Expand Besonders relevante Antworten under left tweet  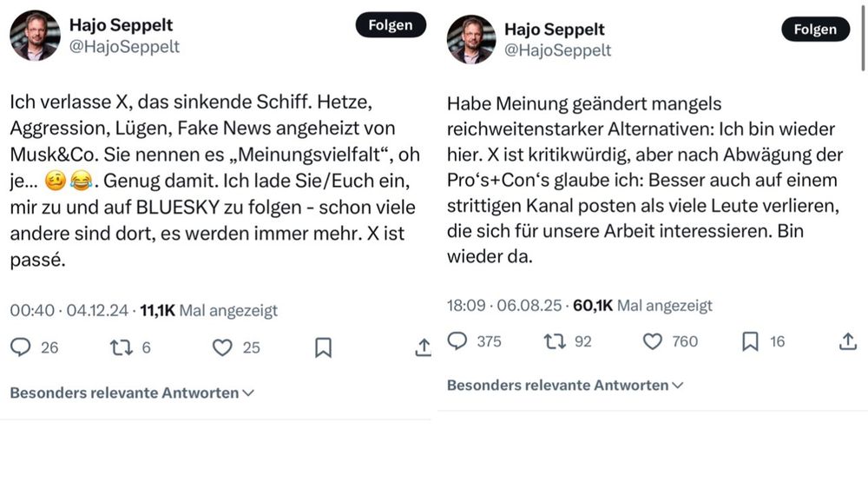click(x=132, y=393)
